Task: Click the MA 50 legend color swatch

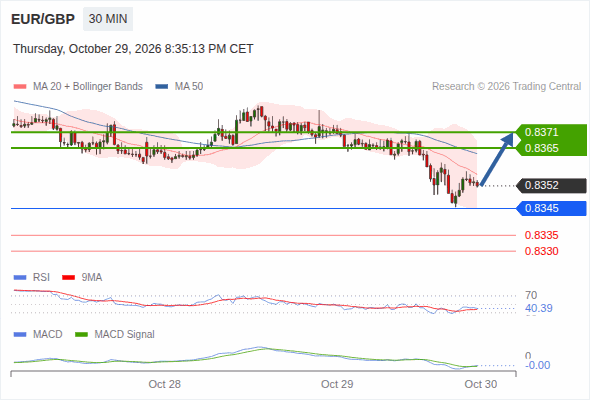Action: (162, 87)
